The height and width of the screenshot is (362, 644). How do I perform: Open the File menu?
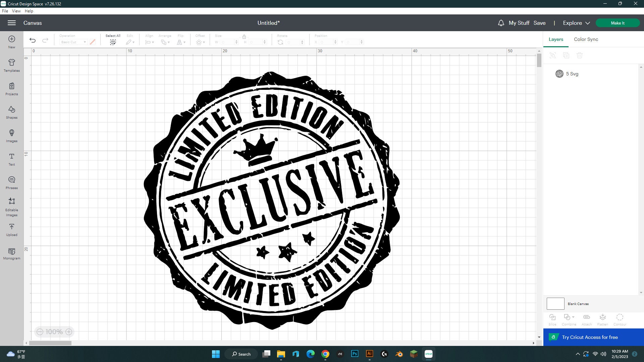(5, 11)
